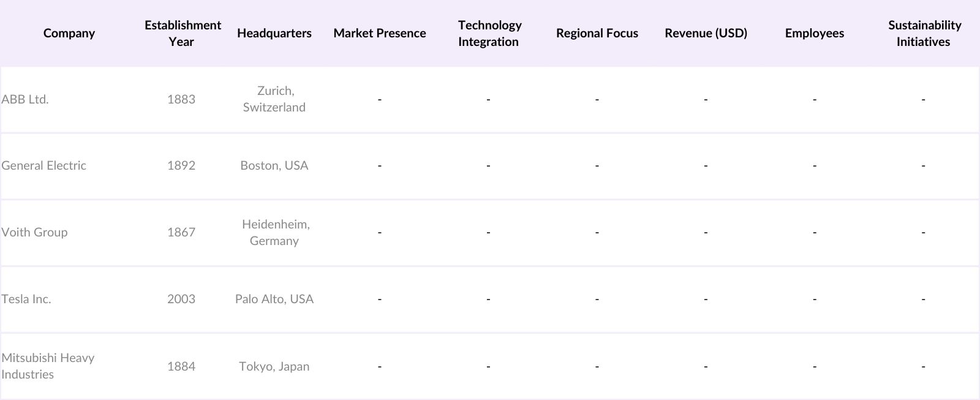Screen dimensions: 980x400
Task: Click the Zurich, Switzerland headquarters cell
Action: pyautogui.click(x=274, y=99)
